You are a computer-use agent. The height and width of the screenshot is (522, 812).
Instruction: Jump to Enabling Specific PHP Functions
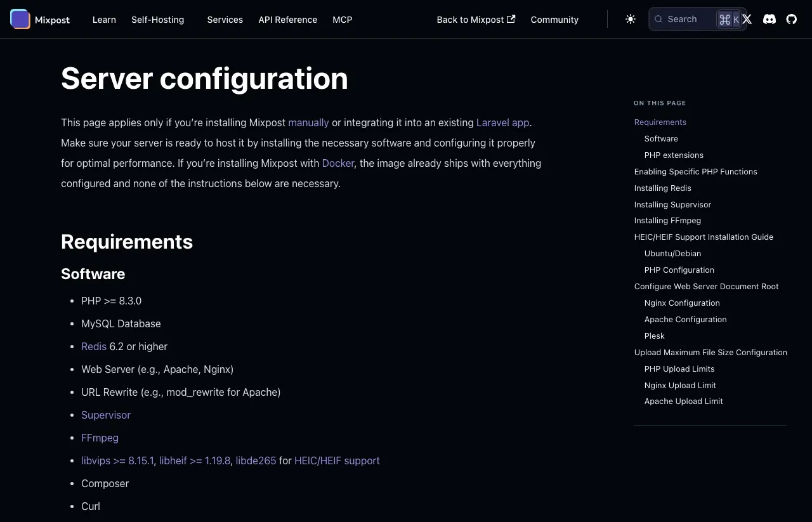pos(696,172)
